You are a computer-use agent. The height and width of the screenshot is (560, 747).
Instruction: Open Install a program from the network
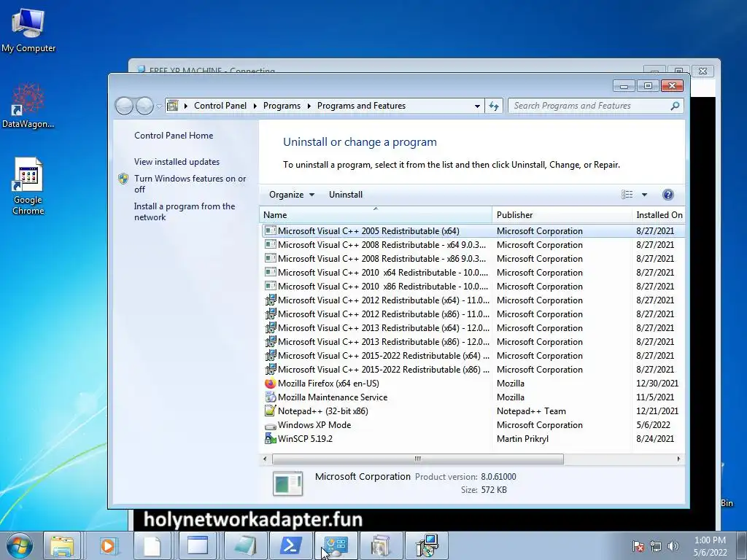click(185, 211)
